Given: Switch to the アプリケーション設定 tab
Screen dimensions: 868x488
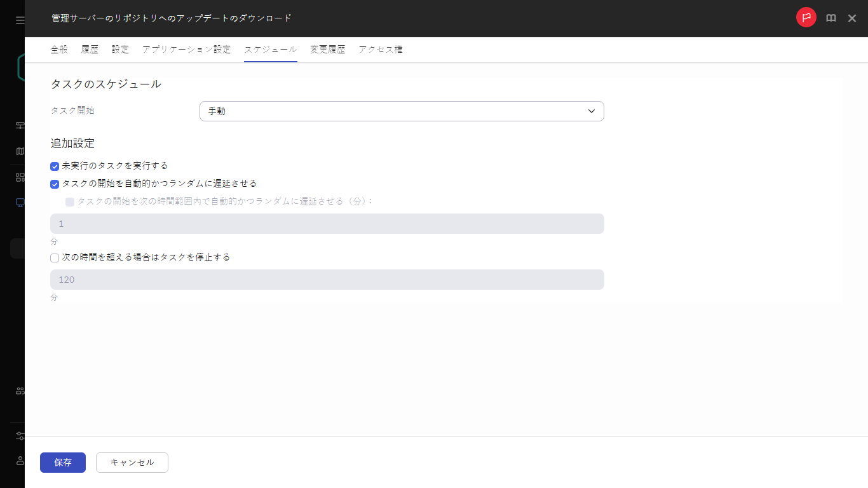Looking at the screenshot, I should point(186,49).
